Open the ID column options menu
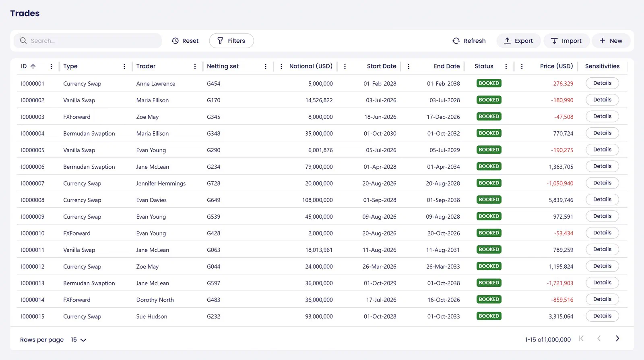This screenshot has width=644, height=360. pos(51,66)
